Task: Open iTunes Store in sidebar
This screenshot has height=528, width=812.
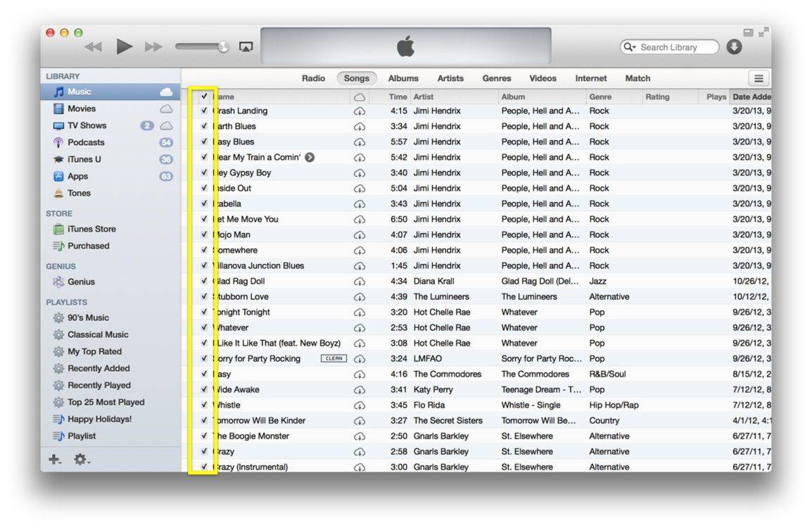Action: point(91,229)
